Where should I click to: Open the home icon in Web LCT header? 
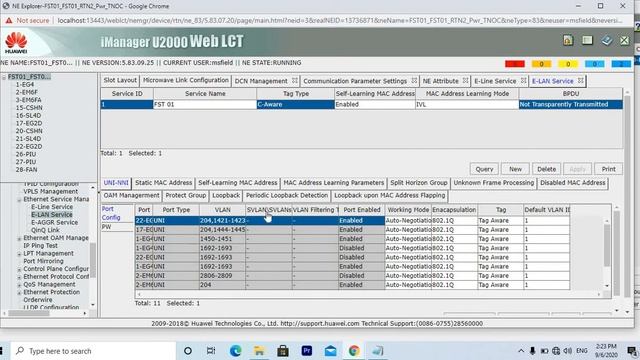(x=568, y=40)
